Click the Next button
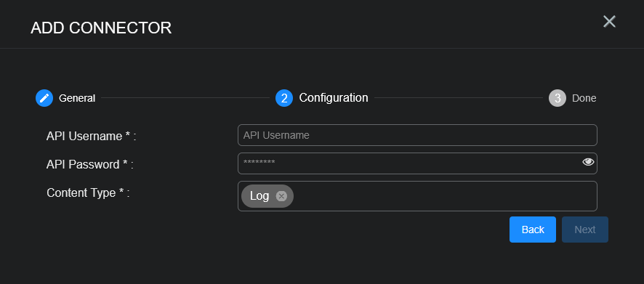This screenshot has height=284, width=644. [585, 230]
